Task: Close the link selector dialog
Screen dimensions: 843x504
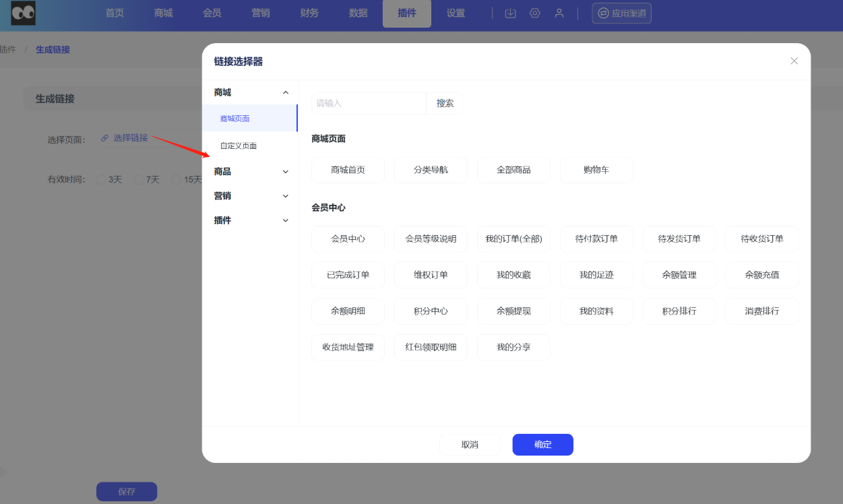Action: click(x=794, y=61)
